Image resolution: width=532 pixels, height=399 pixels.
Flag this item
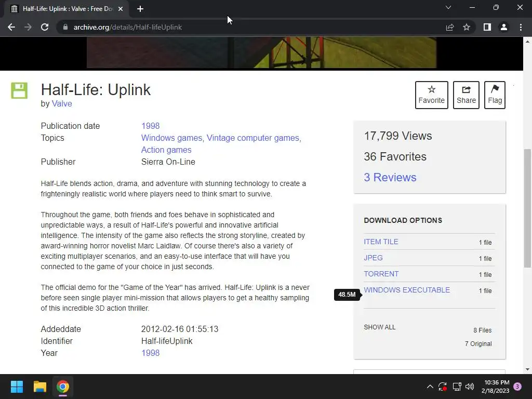click(x=495, y=95)
